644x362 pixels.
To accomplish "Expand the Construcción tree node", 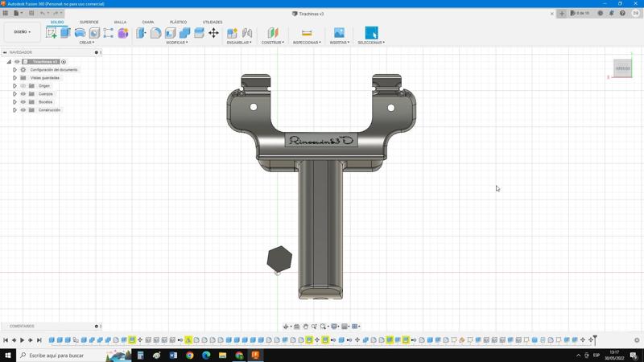I will [14, 110].
